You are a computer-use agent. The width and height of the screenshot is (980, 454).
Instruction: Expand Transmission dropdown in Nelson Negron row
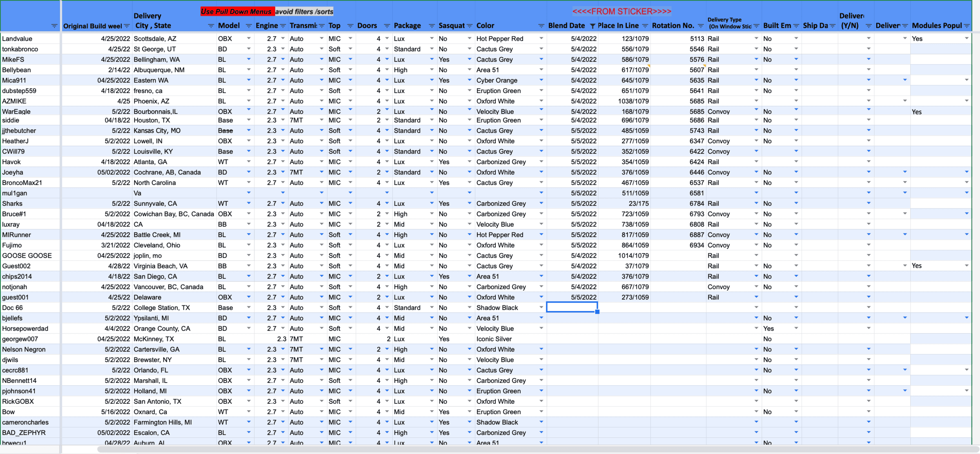click(322, 349)
